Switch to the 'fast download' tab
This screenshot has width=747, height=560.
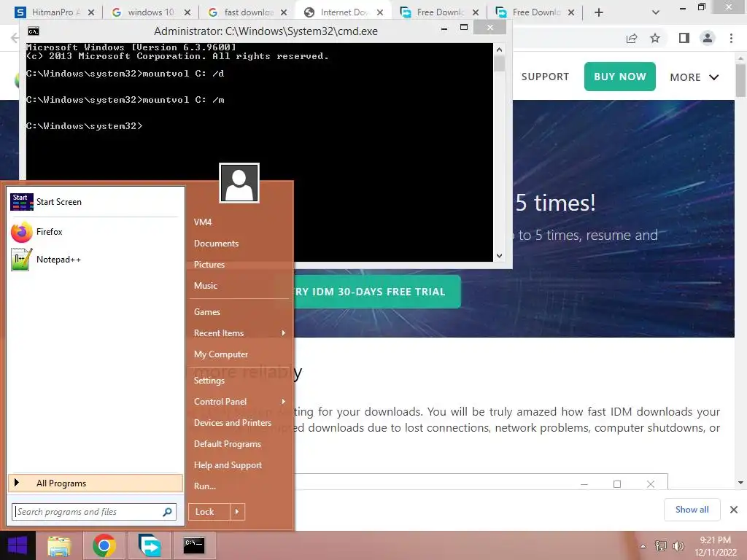[247, 12]
